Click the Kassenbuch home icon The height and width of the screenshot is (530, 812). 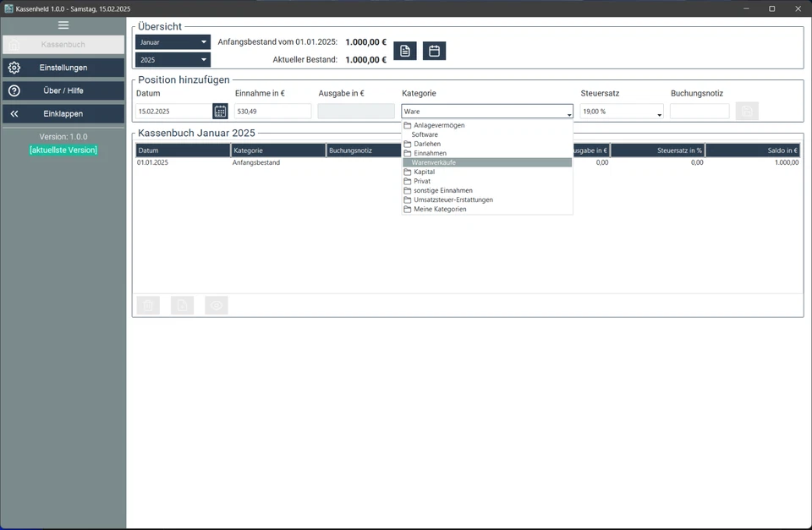coord(14,45)
